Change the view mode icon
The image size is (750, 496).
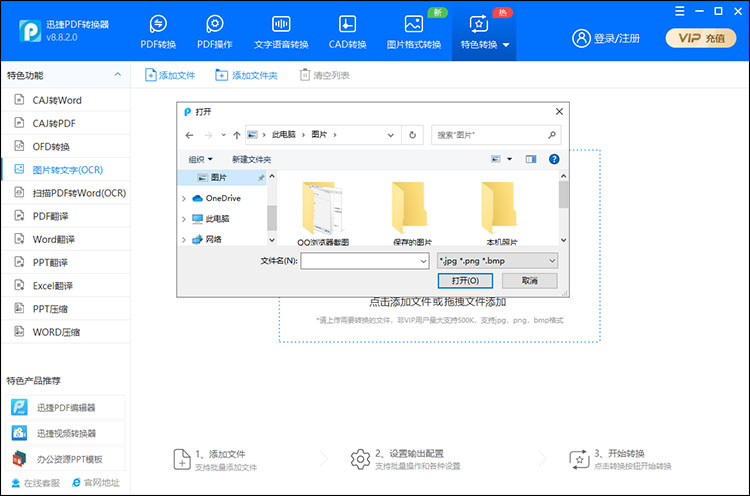[x=496, y=159]
